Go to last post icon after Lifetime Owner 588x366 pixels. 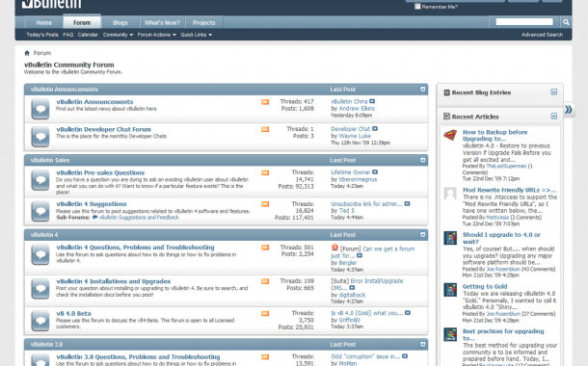pos(375,172)
